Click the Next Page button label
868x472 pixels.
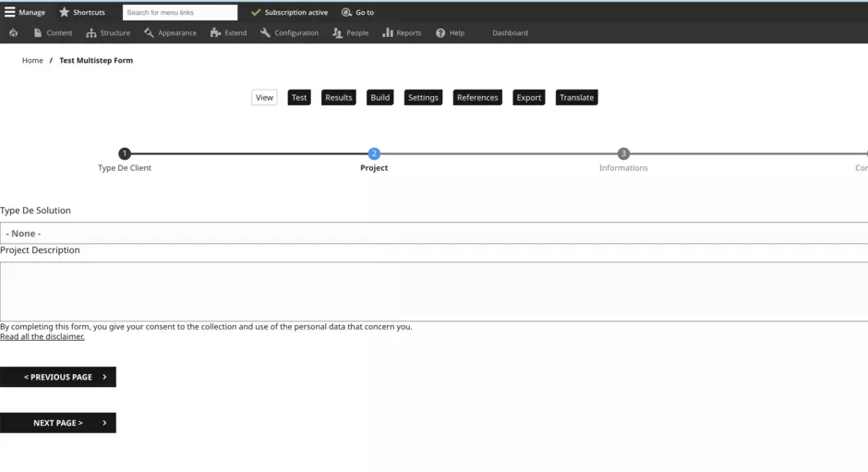58,423
